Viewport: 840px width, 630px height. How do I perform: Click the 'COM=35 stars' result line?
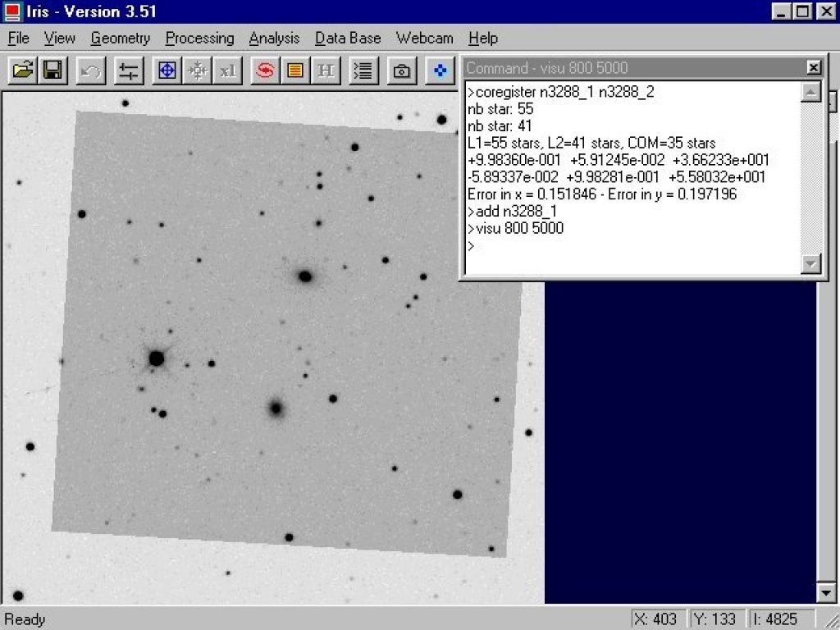(x=591, y=143)
